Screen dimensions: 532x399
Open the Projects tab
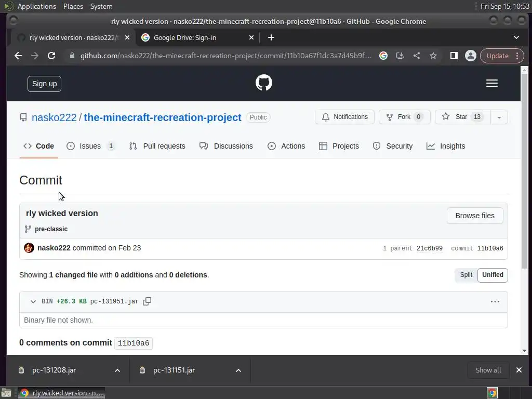click(x=339, y=146)
